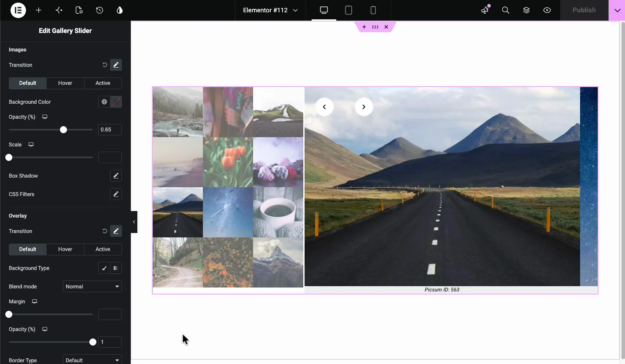Choose classic Background Type brush icon
Screen dimensions: 625x364
[104, 268]
